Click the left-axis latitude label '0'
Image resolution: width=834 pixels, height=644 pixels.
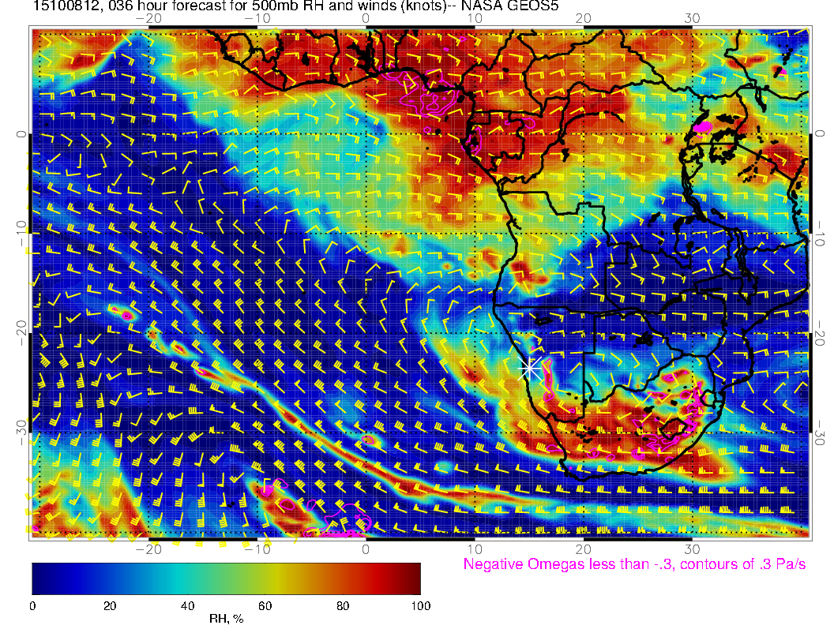pos(21,134)
